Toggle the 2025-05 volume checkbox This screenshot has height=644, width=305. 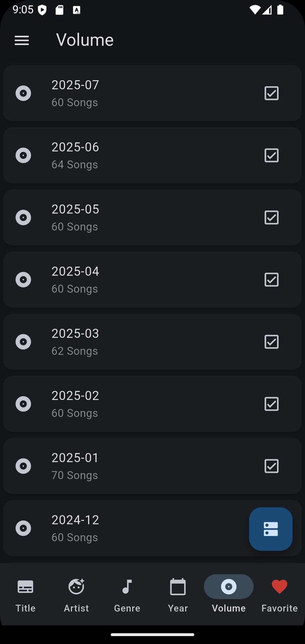pyautogui.click(x=272, y=217)
